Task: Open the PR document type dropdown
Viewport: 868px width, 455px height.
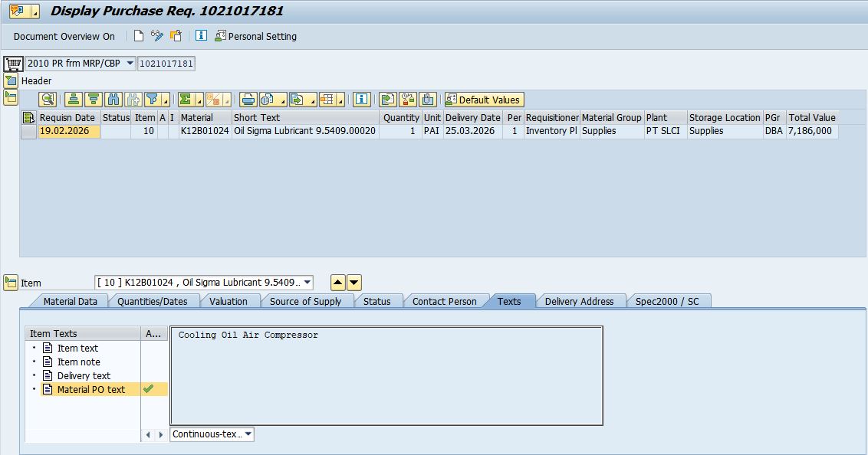Action: 130,64
